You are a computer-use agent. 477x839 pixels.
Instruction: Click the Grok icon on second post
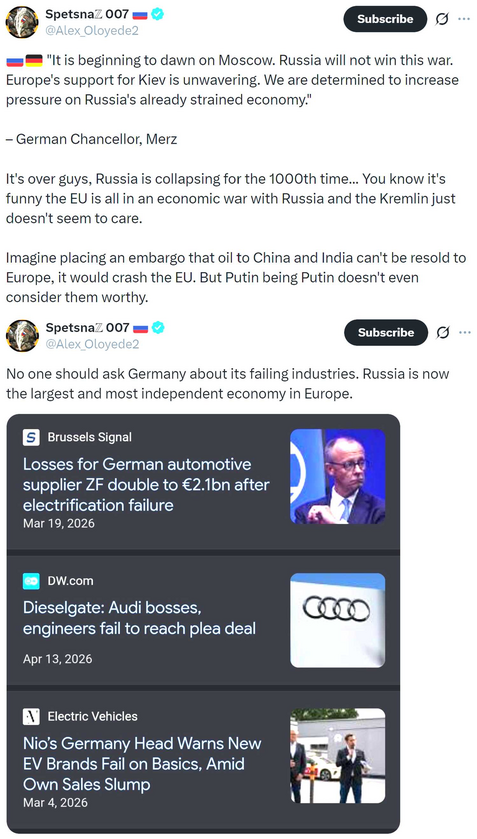click(x=443, y=333)
